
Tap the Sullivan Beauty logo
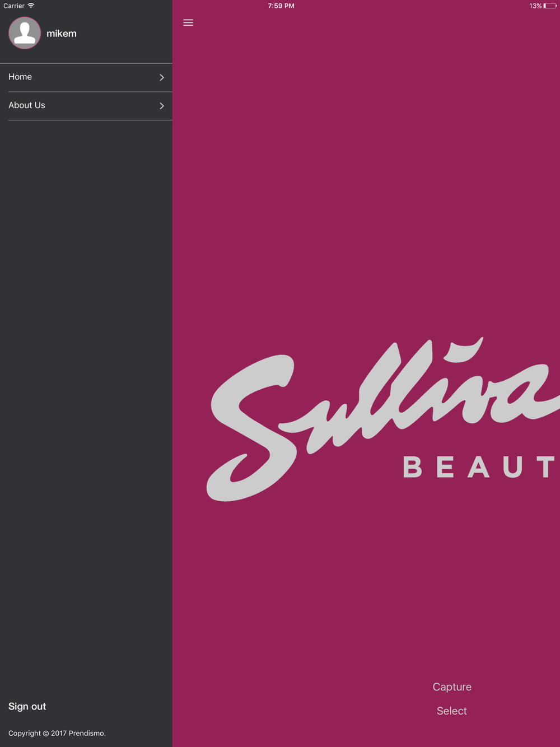[x=383, y=419]
